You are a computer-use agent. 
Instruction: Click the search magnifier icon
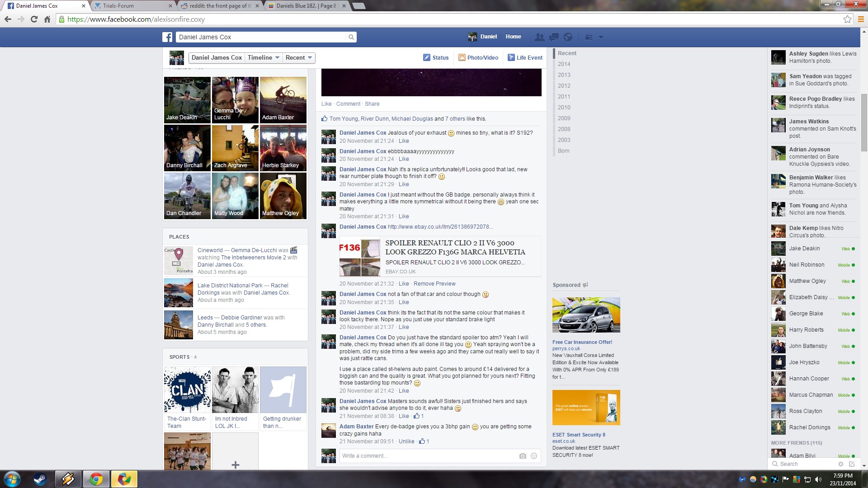pos(351,37)
